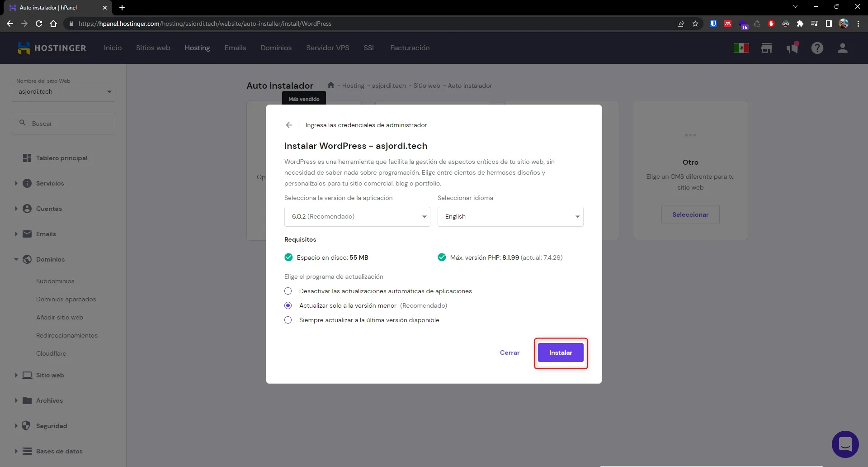This screenshot has width=868, height=467.
Task: Click the Hosting breadcrumb link
Action: coord(353,86)
